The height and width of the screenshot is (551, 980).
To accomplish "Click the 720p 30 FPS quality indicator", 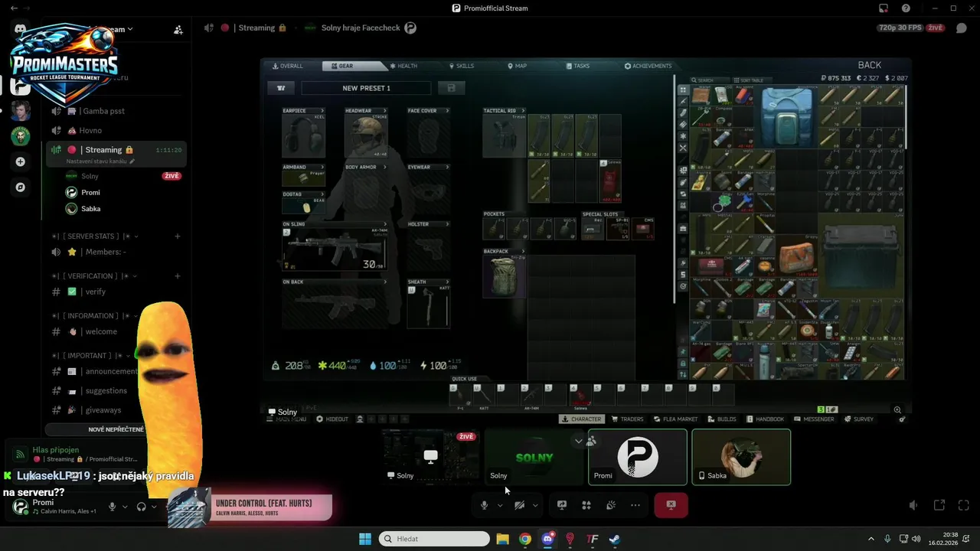I will pos(900,28).
